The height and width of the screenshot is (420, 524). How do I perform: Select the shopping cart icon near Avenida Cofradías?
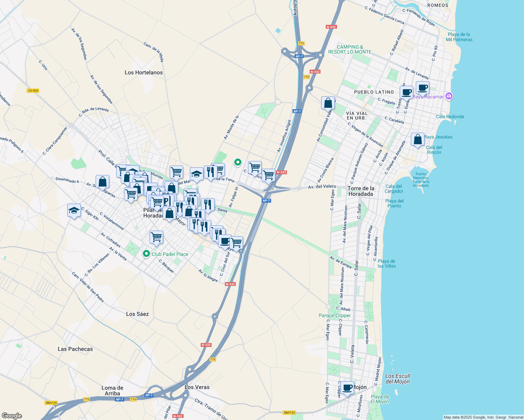tap(156, 237)
